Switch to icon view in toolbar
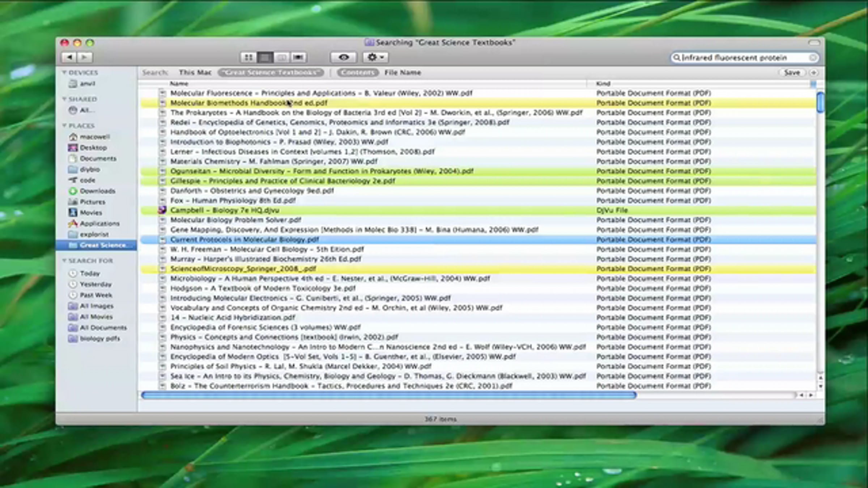 [248, 57]
